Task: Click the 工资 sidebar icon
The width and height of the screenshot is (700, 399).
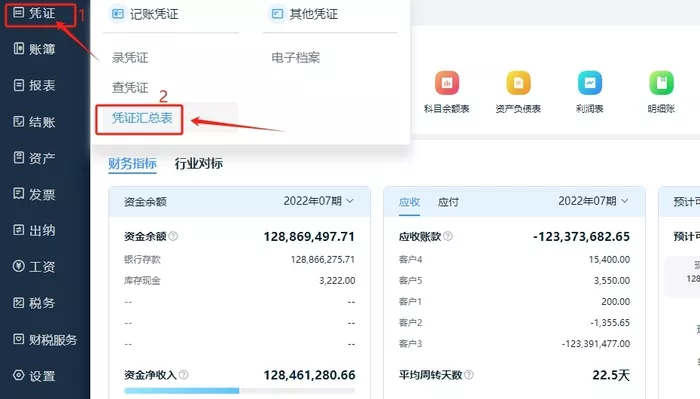Action: [19, 266]
